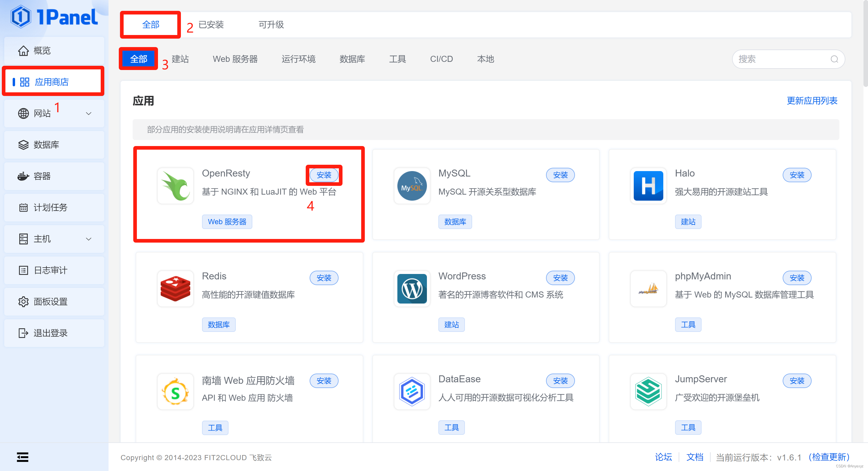The image size is (868, 471).
Task: Click the search magnifier icon
Action: tap(834, 59)
